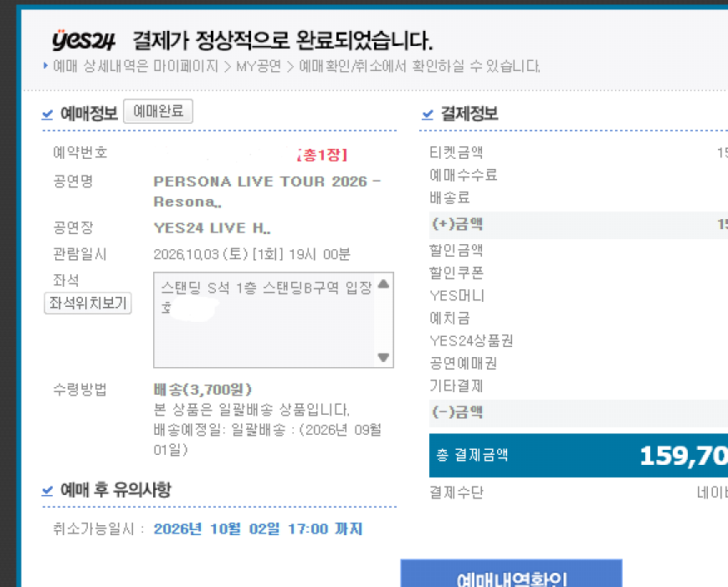Click the YES머니 label

coord(457,295)
